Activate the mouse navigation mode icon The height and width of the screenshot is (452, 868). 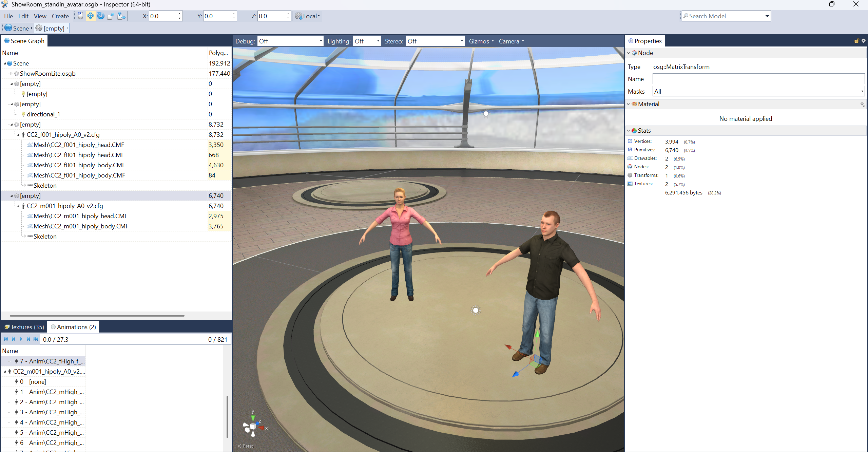click(80, 16)
